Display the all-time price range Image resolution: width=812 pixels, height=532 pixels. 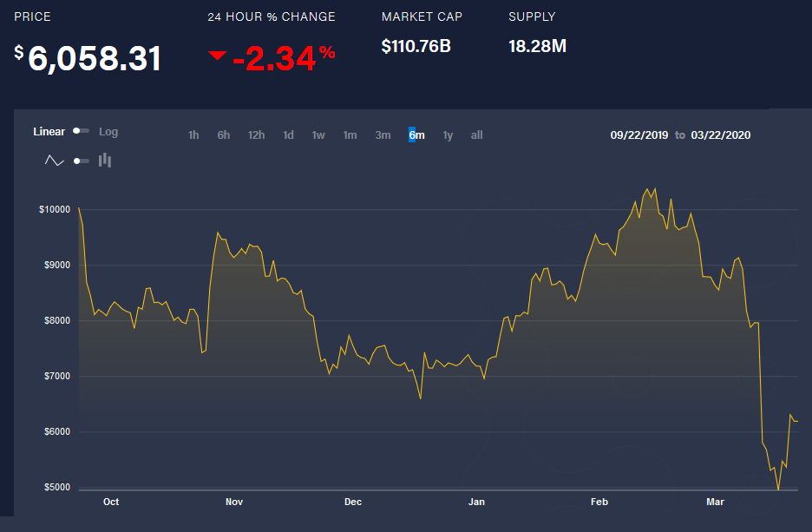[476, 135]
